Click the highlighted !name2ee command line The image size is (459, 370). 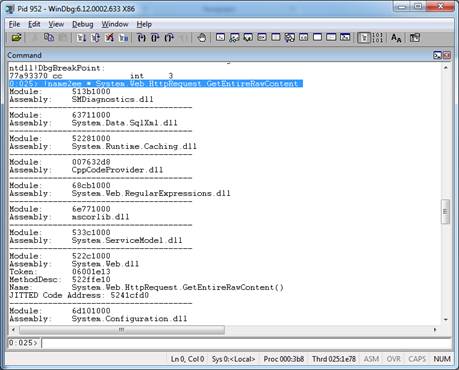[156, 84]
